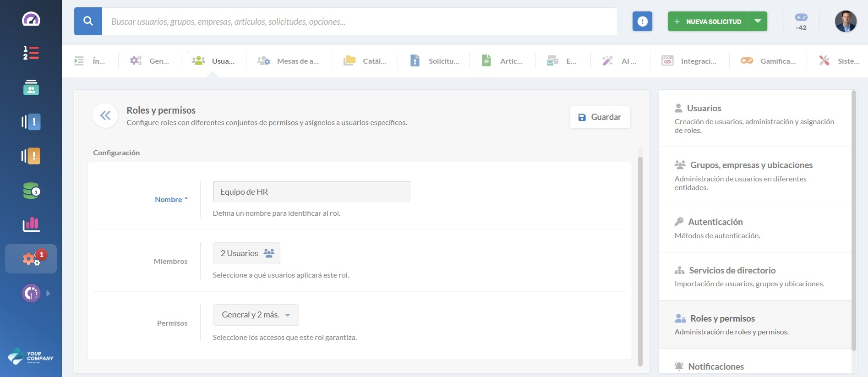This screenshot has height=377, width=868.
Task: Open the green database info sidebar icon
Action: (31, 191)
